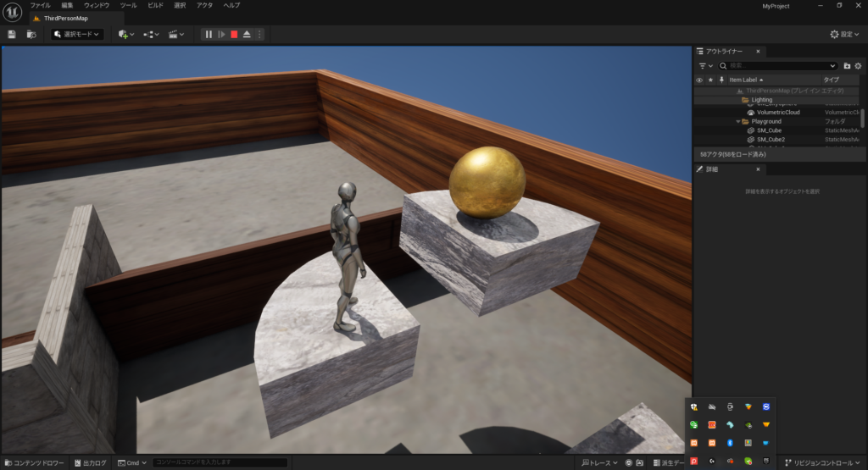868x470 pixels.
Task: Toggle the visibility eye column header
Action: coord(699,80)
